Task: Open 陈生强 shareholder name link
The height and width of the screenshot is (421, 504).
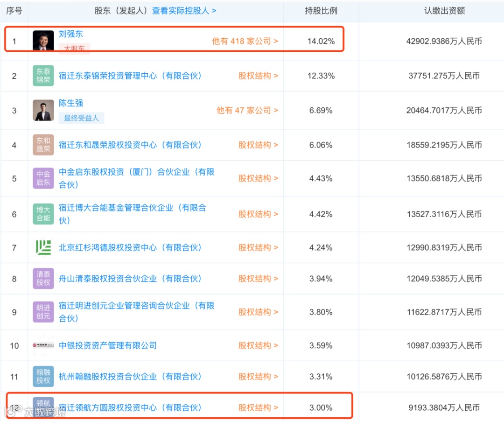Action: point(71,103)
